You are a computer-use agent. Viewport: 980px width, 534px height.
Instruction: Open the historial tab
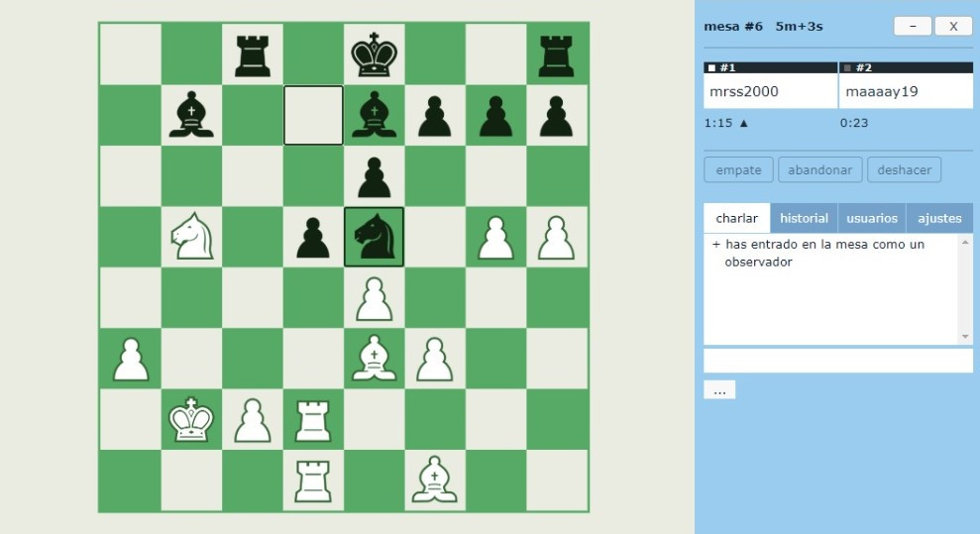(804, 218)
